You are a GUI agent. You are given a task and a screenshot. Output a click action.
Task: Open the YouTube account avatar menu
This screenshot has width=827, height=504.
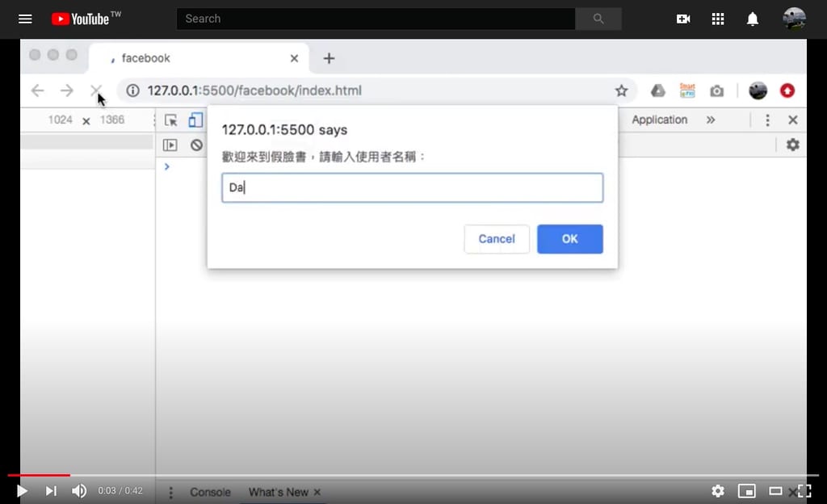pyautogui.click(x=794, y=19)
